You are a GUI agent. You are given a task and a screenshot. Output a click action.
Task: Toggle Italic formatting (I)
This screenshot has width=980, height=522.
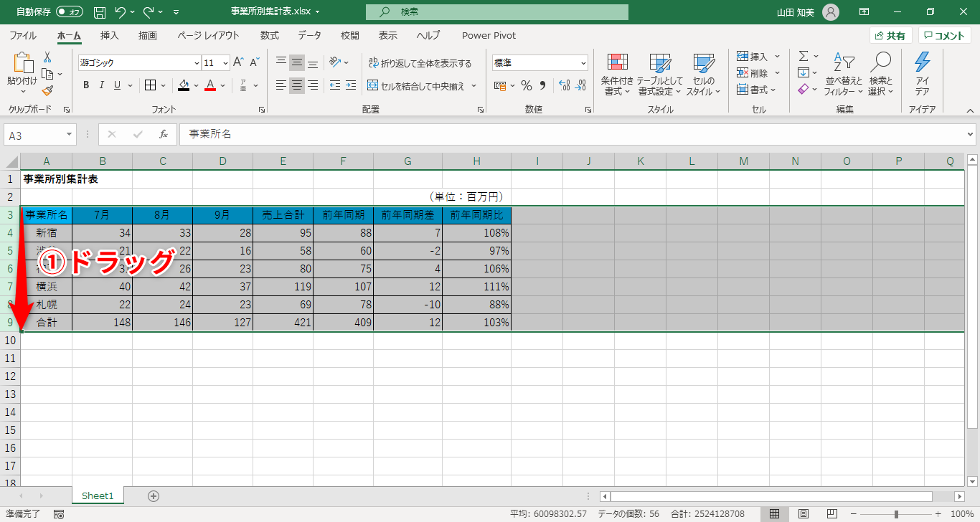pos(101,85)
